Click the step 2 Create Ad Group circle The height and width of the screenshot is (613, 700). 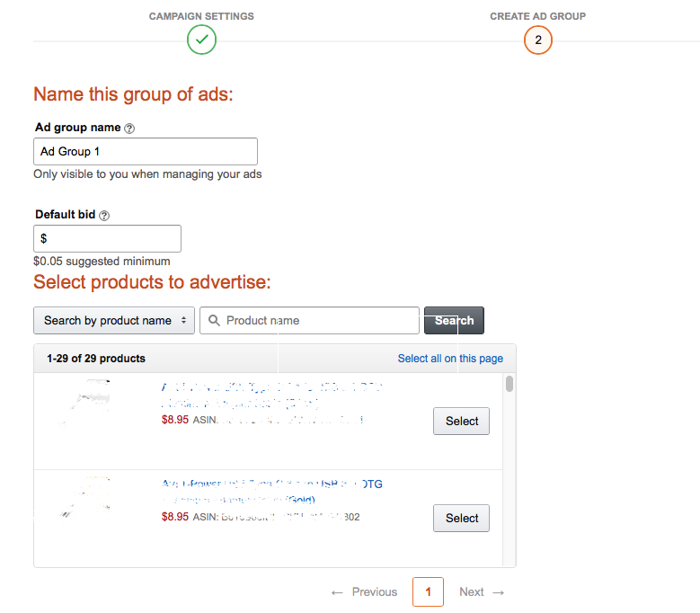pos(538,40)
